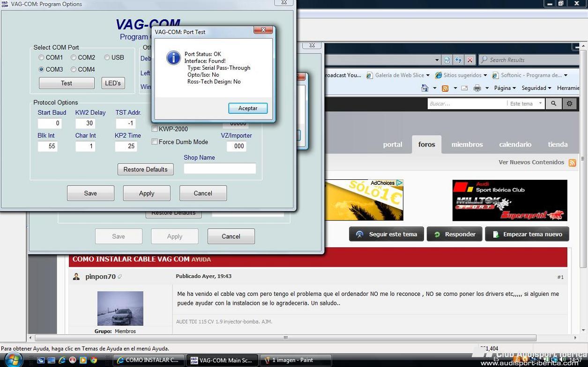Open the Seguridad menu in Internet Explorer
The height and width of the screenshot is (367, 588).
coord(536,88)
